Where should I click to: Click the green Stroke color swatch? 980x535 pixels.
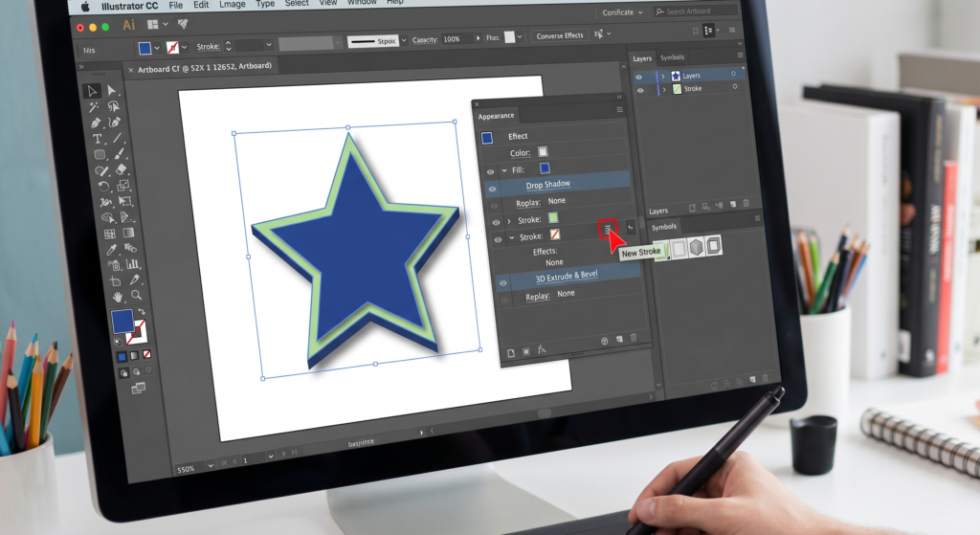tap(553, 217)
